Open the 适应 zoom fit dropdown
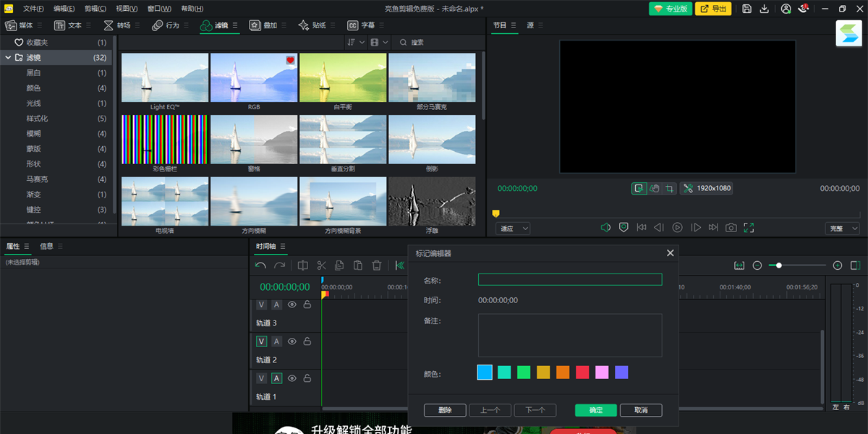The height and width of the screenshot is (434, 868). 514,229
